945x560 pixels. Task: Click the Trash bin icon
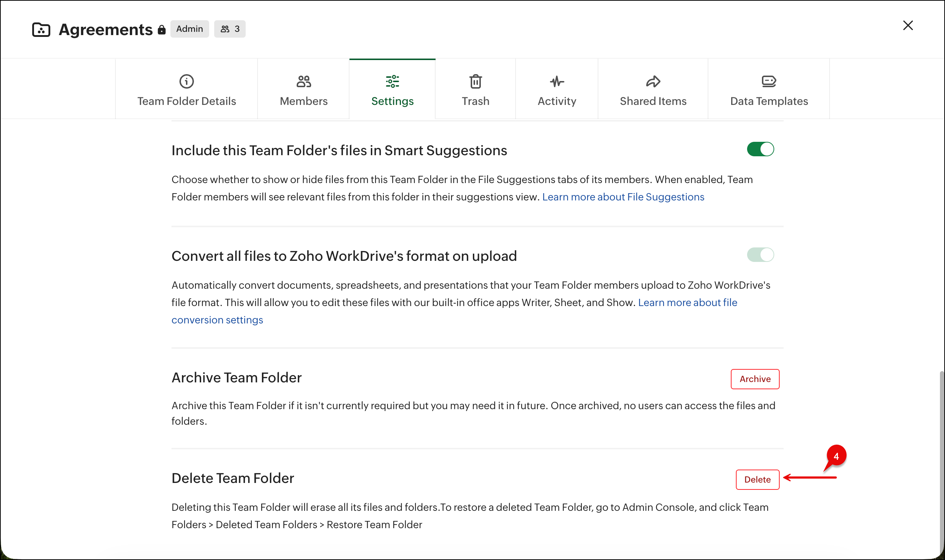click(475, 81)
